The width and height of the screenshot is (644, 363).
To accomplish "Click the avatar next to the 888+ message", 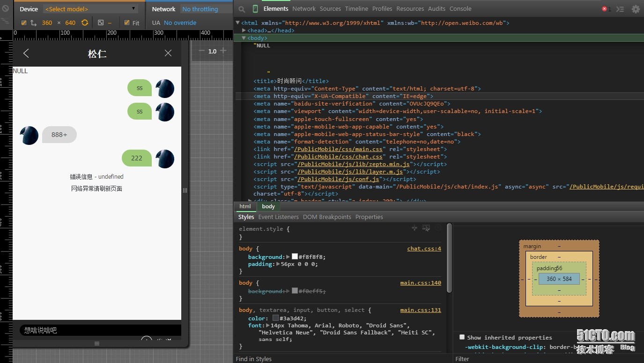I will (x=29, y=135).
